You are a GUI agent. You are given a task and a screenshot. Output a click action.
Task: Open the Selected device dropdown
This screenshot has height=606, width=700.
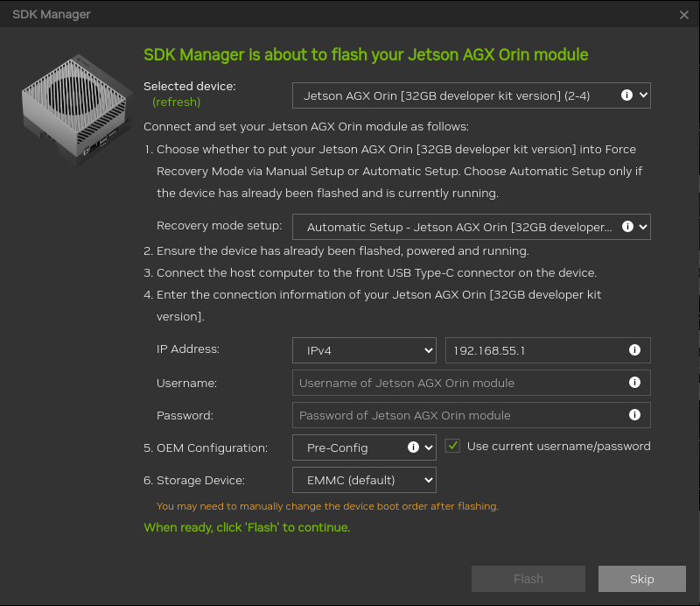pyautogui.click(x=471, y=95)
